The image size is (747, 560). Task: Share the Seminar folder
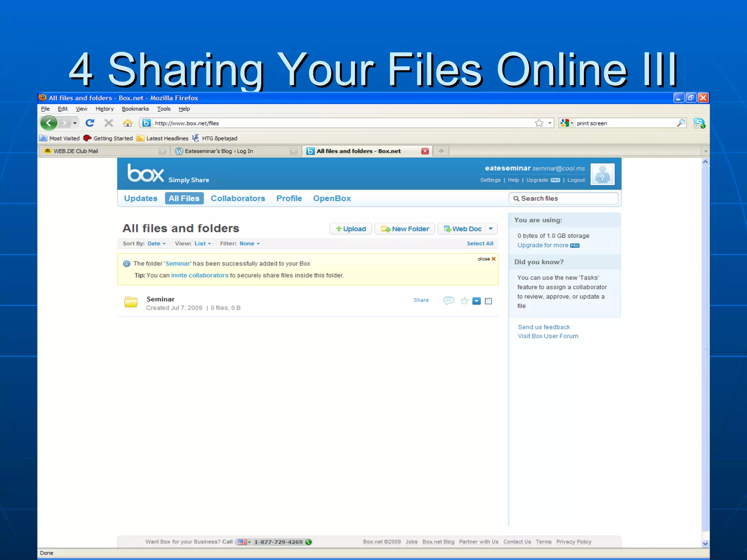click(421, 300)
